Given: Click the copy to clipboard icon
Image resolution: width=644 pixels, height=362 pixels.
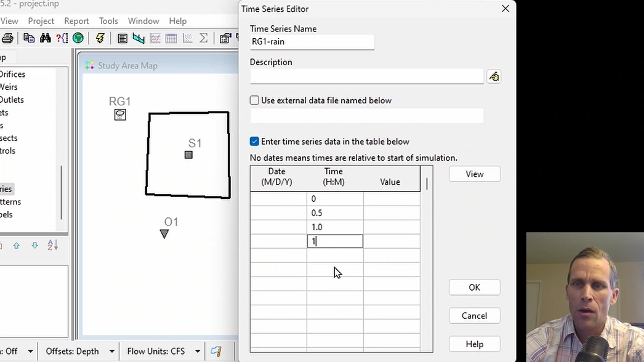Looking at the screenshot, I should (29, 38).
